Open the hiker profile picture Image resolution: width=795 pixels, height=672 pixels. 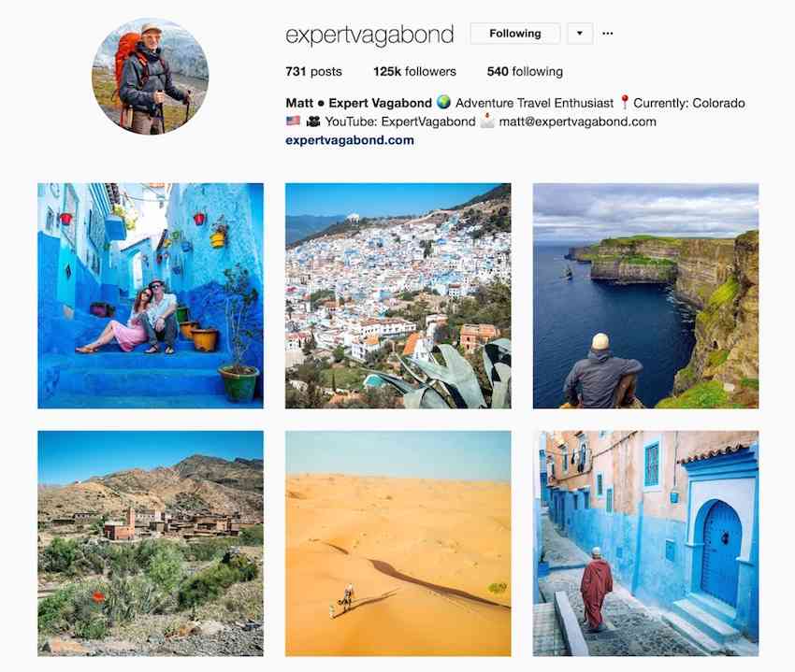click(x=150, y=76)
